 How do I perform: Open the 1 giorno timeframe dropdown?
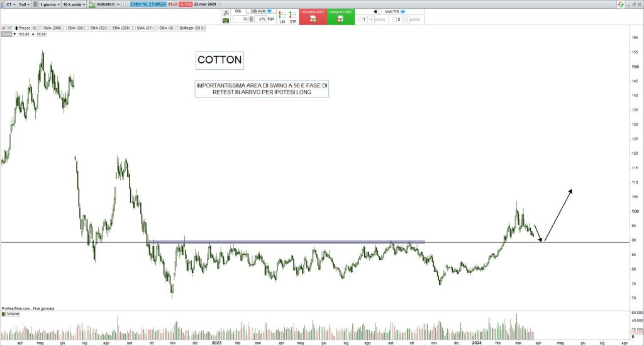(x=50, y=4)
